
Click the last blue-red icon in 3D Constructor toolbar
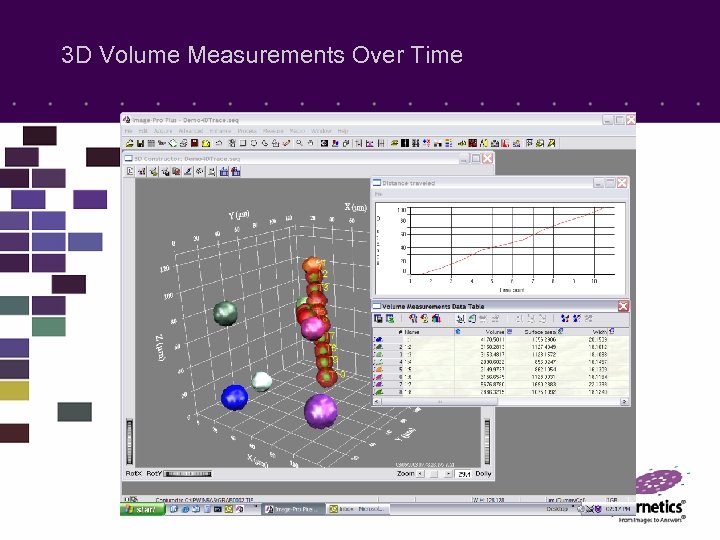coord(236,172)
